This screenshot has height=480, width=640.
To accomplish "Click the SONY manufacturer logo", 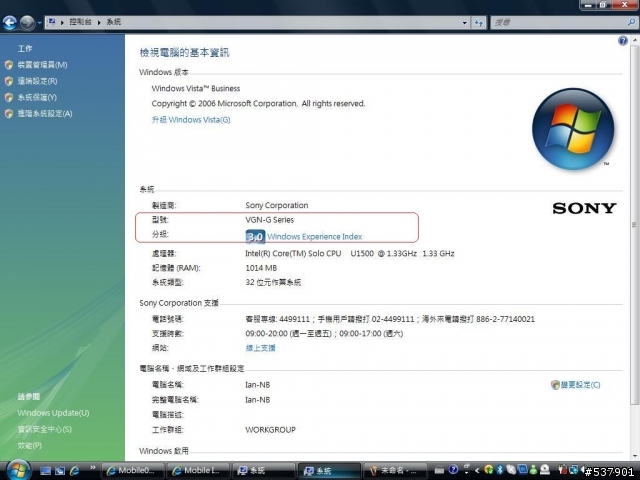I will [x=584, y=208].
